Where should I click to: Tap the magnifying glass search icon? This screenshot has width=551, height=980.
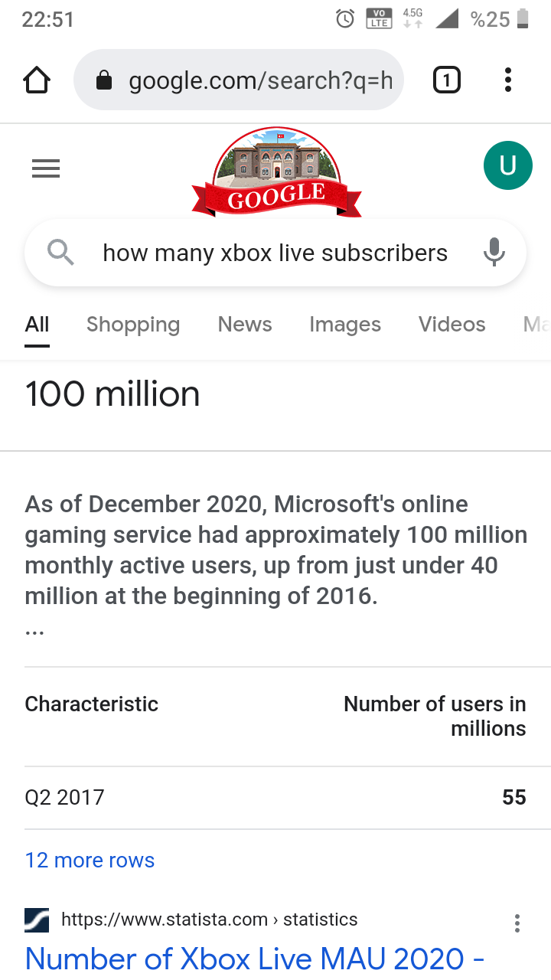(x=61, y=252)
